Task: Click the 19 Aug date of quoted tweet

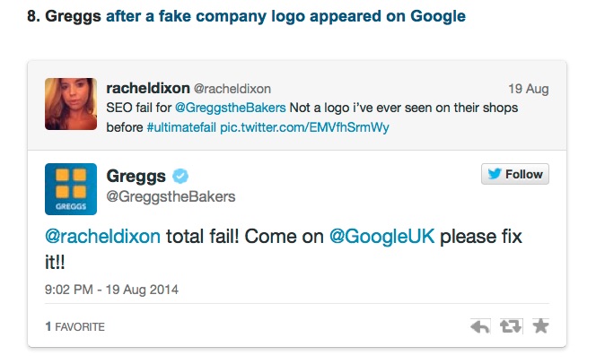Action: coord(527,89)
